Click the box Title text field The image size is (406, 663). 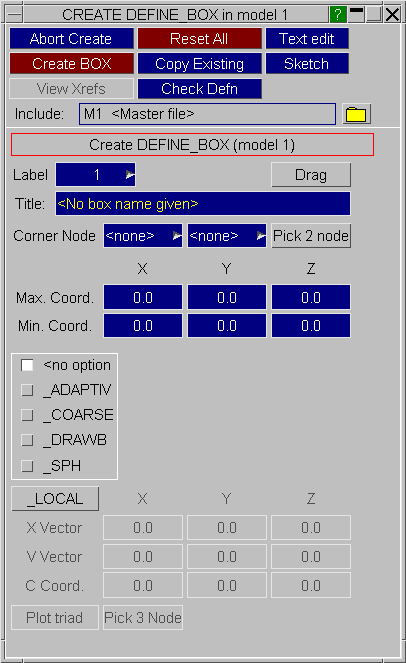click(203, 204)
